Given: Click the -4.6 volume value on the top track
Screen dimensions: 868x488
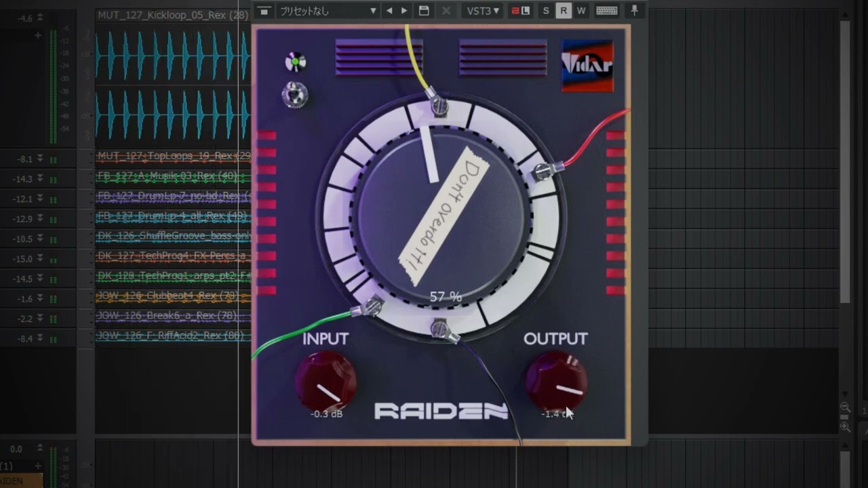Looking at the screenshot, I should click(x=25, y=18).
